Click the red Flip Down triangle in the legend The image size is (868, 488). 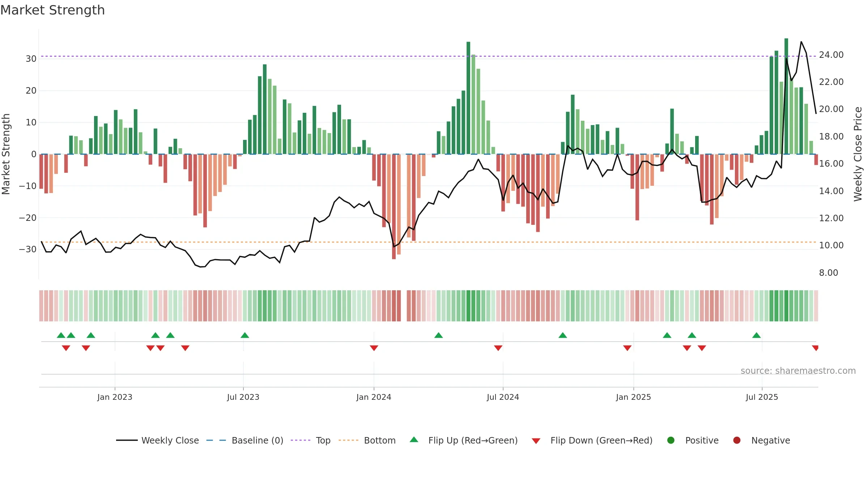(536, 441)
